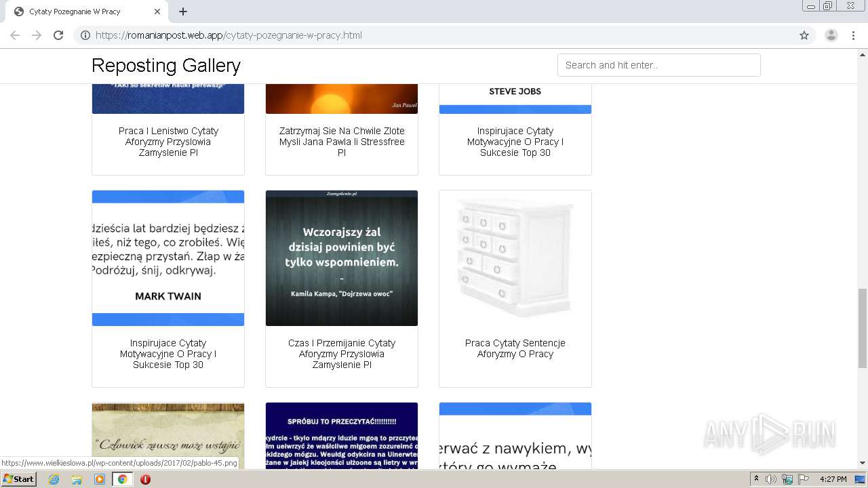Show hidden system tray icons
868x488 pixels.
756,479
